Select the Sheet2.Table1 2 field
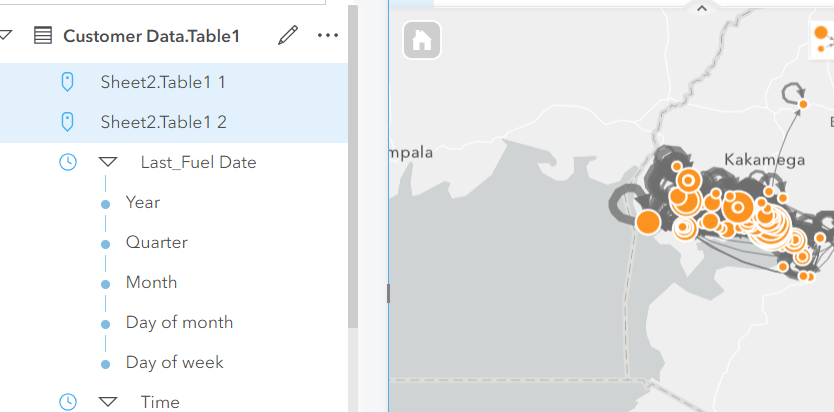 [x=163, y=122]
